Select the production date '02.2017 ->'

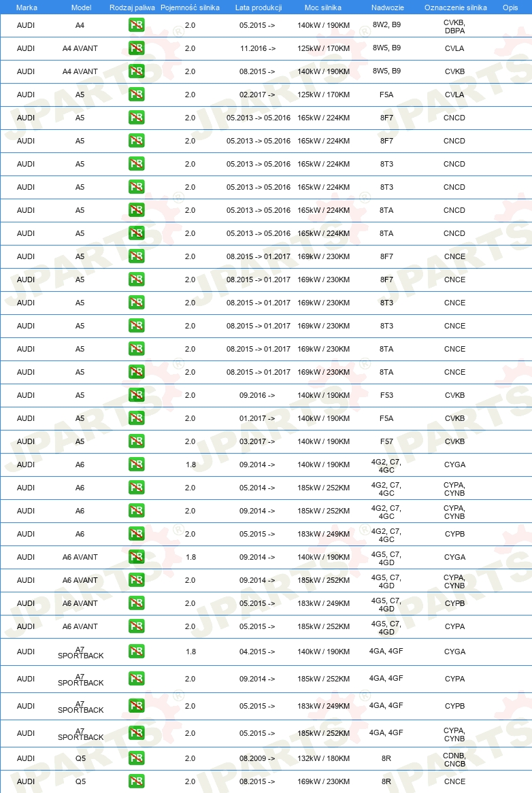257,95
